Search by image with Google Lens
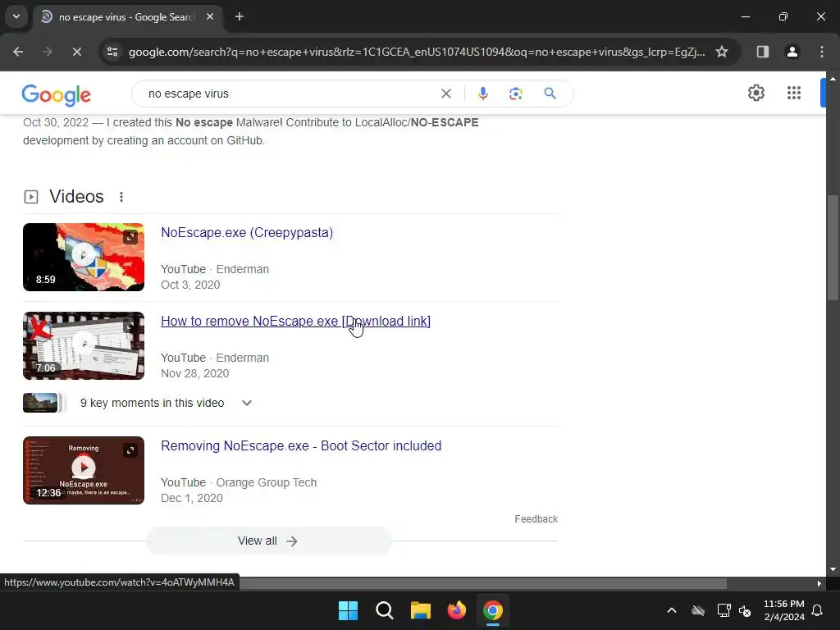This screenshot has height=630, width=840. 515,94
